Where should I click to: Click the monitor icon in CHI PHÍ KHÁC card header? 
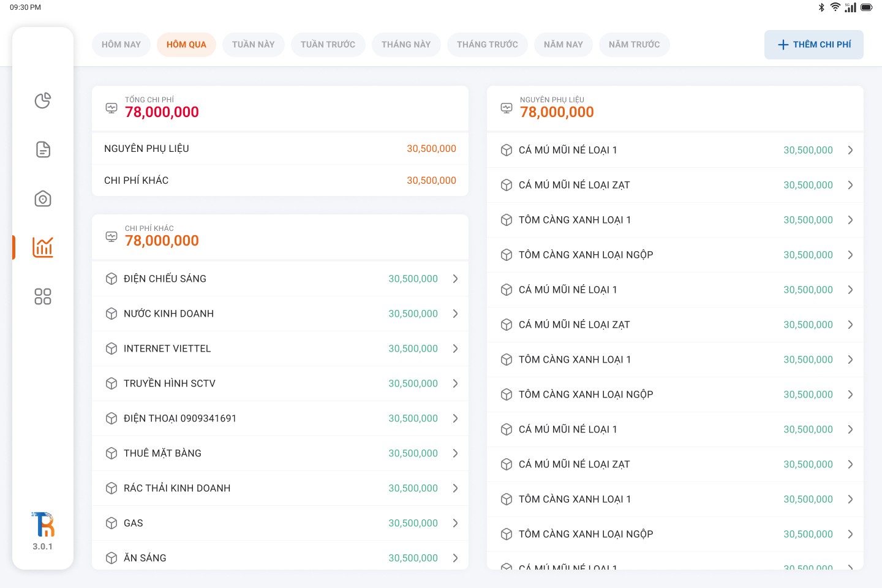(111, 236)
